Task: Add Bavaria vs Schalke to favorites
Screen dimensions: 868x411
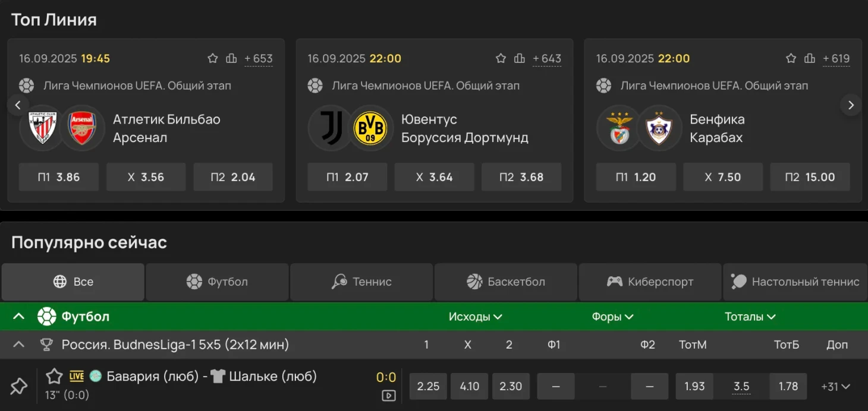Action: coord(55,376)
